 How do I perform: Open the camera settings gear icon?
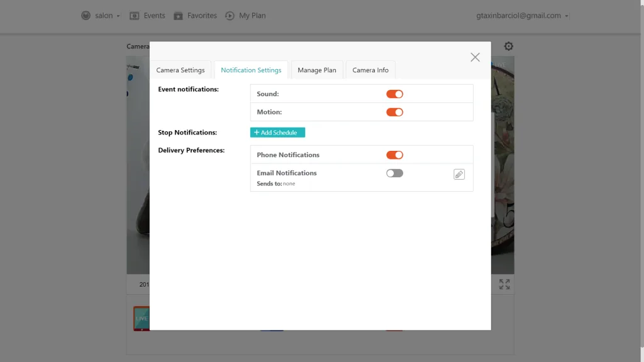508,46
